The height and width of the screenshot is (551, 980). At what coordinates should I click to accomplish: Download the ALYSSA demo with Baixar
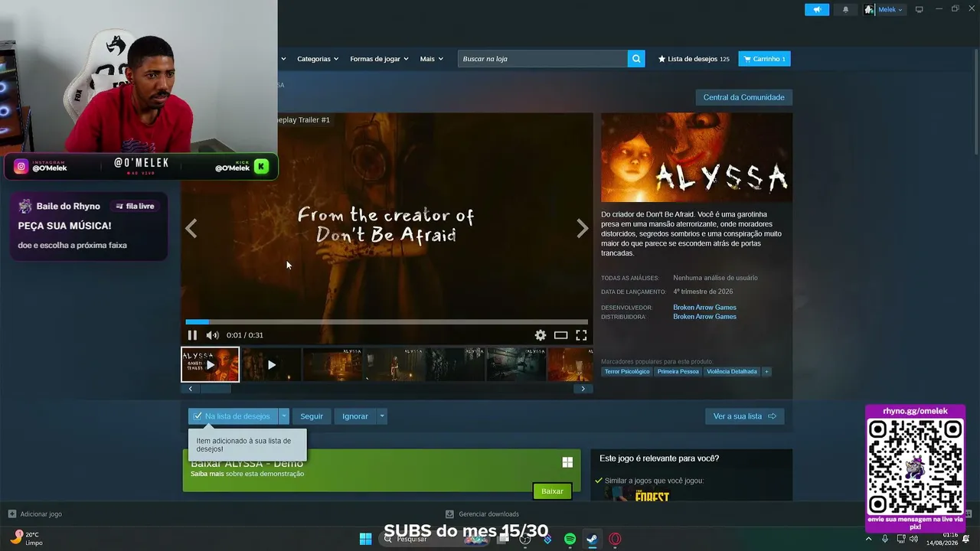point(552,491)
